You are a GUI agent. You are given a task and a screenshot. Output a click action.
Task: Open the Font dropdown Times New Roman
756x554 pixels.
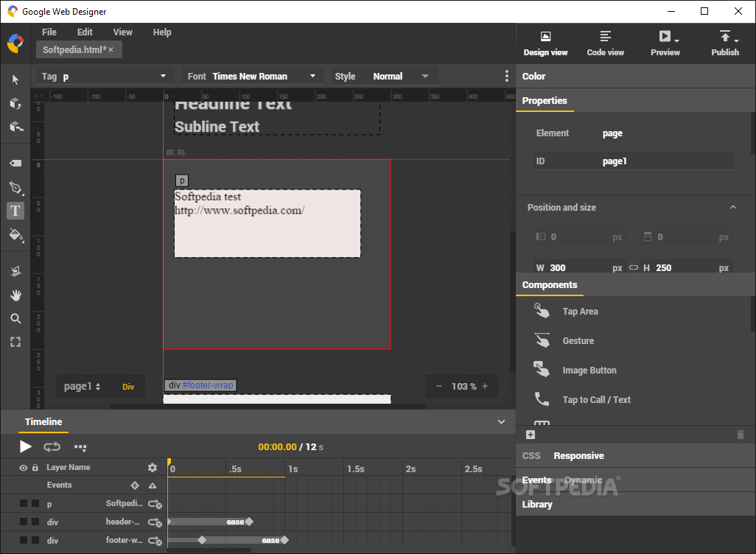point(252,76)
